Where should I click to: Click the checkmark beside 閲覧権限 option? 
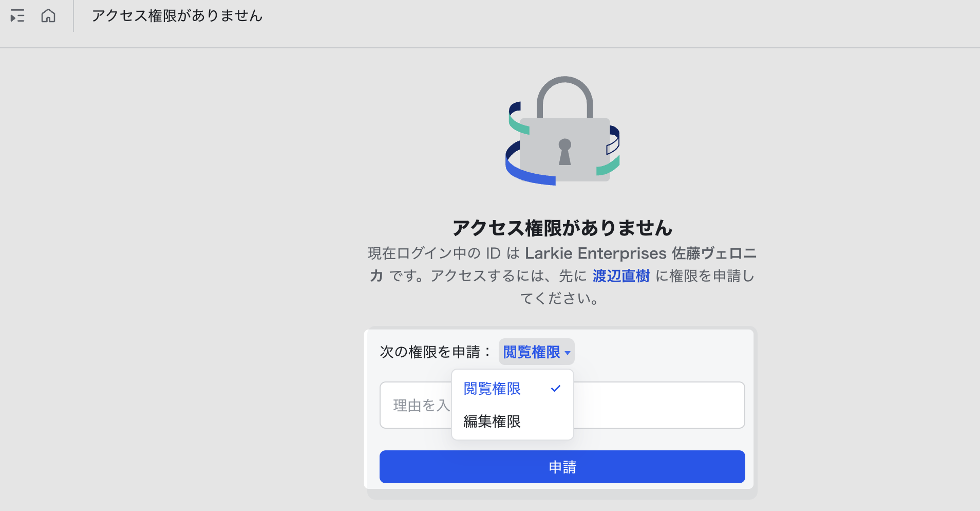tap(555, 389)
